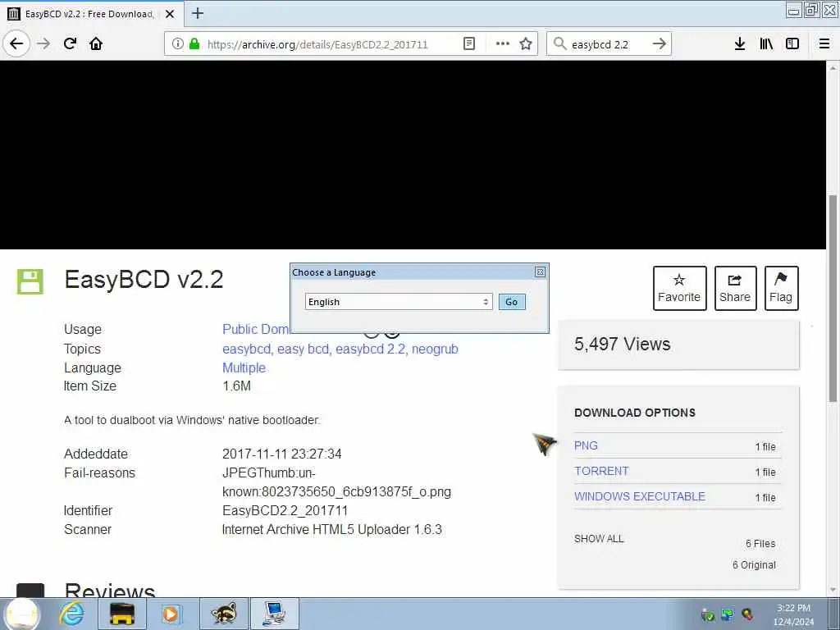Download the PNG file option
Viewport: 840px width, 630px height.
(x=586, y=445)
